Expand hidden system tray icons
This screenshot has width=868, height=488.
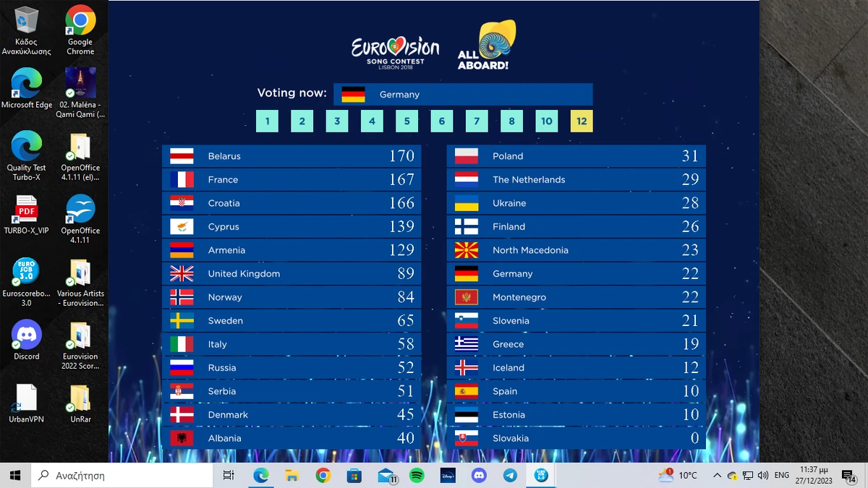tap(717, 476)
